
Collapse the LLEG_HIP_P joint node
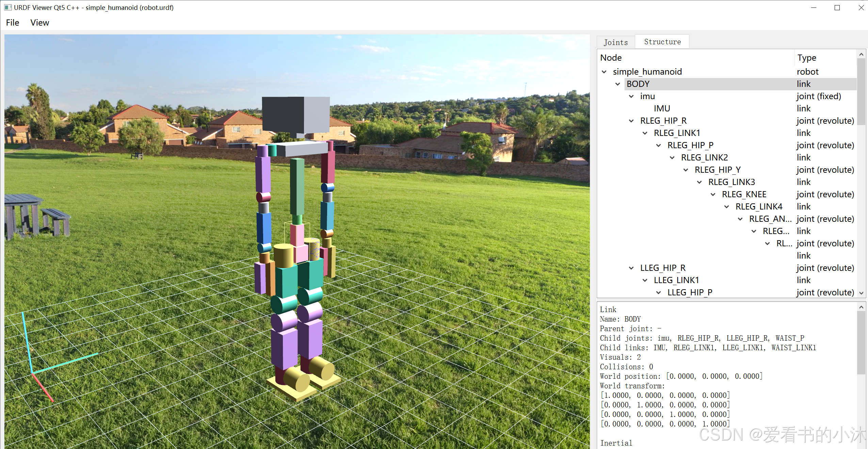click(x=659, y=293)
